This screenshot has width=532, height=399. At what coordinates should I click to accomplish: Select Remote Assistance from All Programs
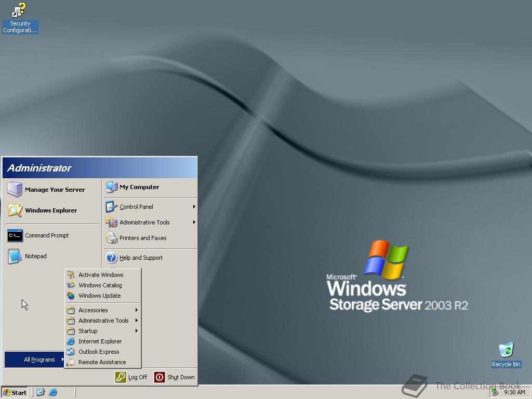103,362
